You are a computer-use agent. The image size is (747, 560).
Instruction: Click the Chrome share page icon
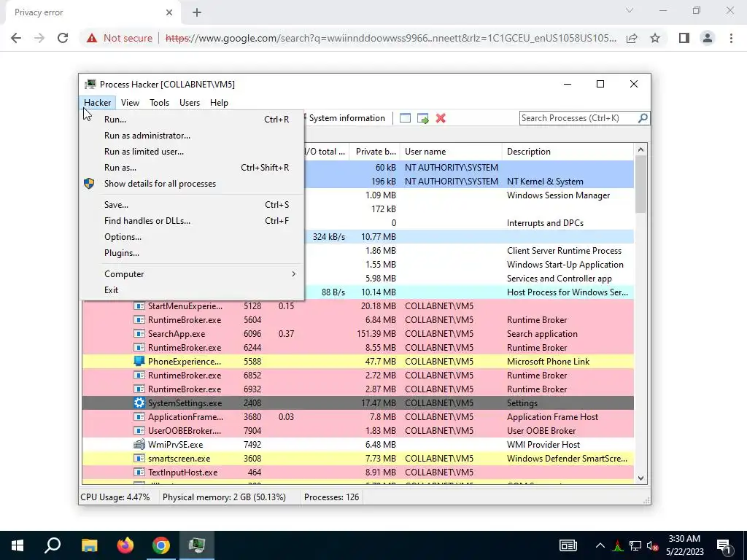632,38
